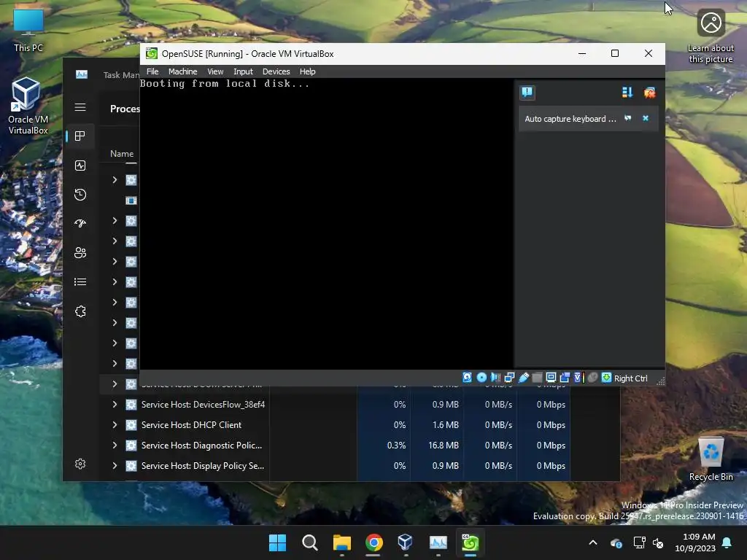Screen dimensions: 747x560
Task: Switch to Google Chrome in taskbar
Action: (374, 542)
